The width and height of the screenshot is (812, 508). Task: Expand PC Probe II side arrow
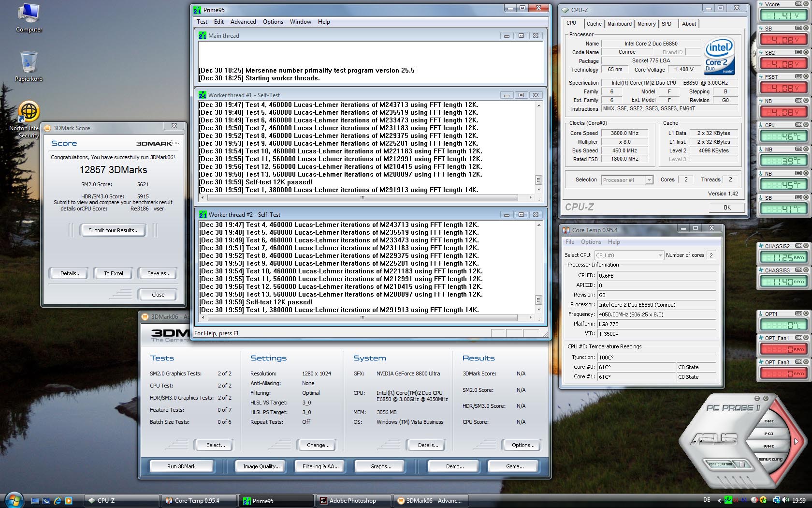coord(796,441)
